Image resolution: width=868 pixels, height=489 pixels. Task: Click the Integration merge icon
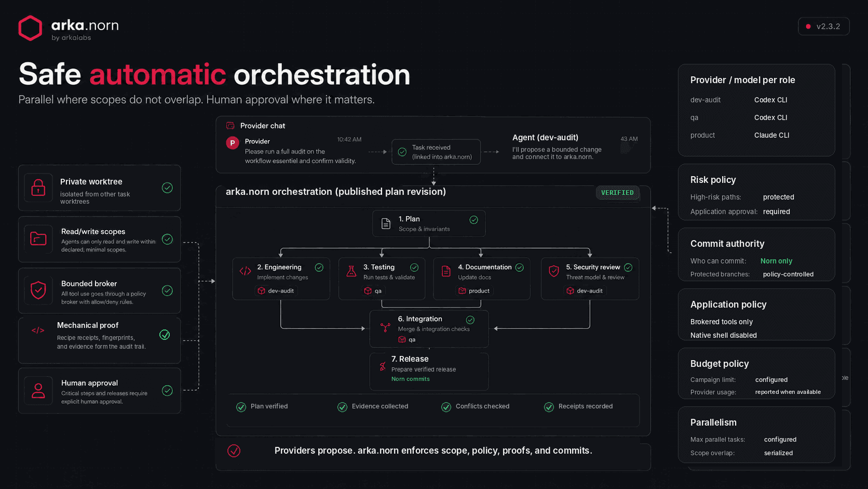coord(385,327)
